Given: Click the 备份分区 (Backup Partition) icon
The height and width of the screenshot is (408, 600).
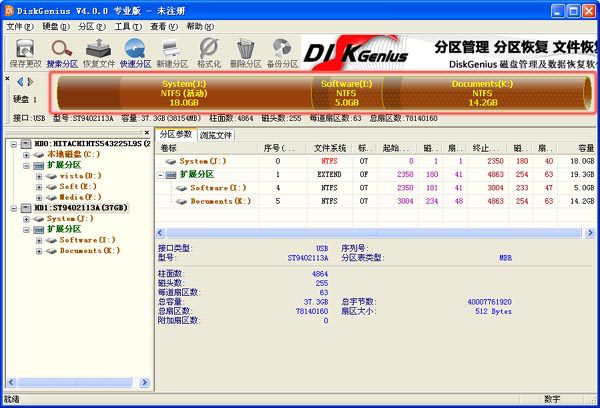Looking at the screenshot, I should [x=283, y=52].
